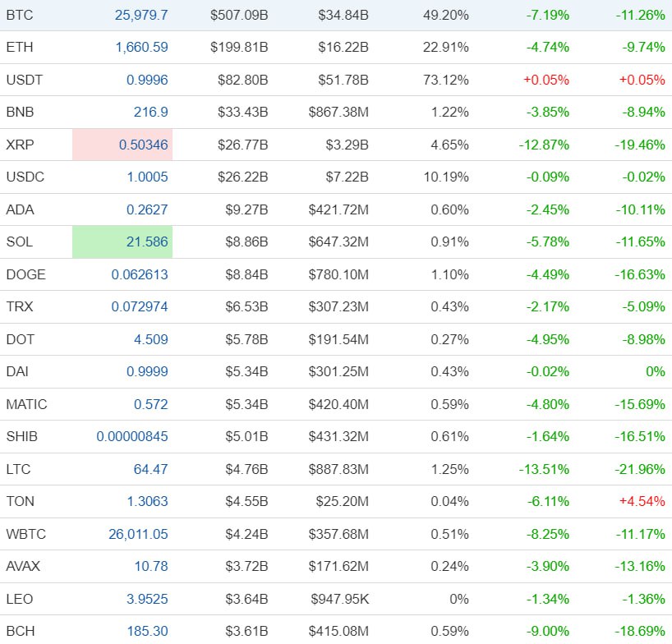This screenshot has width=672, height=644.
Task: Click BCH price 185.30
Action: click(147, 632)
